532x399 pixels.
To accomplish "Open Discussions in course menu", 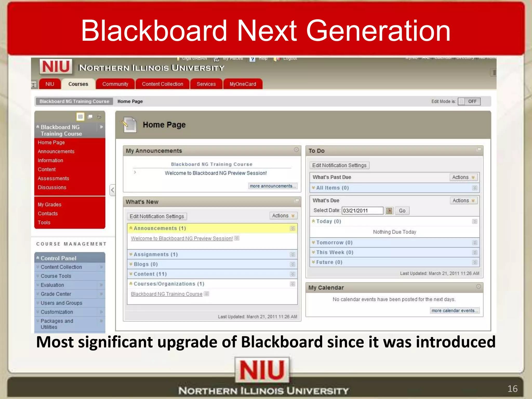I will 52,187.
